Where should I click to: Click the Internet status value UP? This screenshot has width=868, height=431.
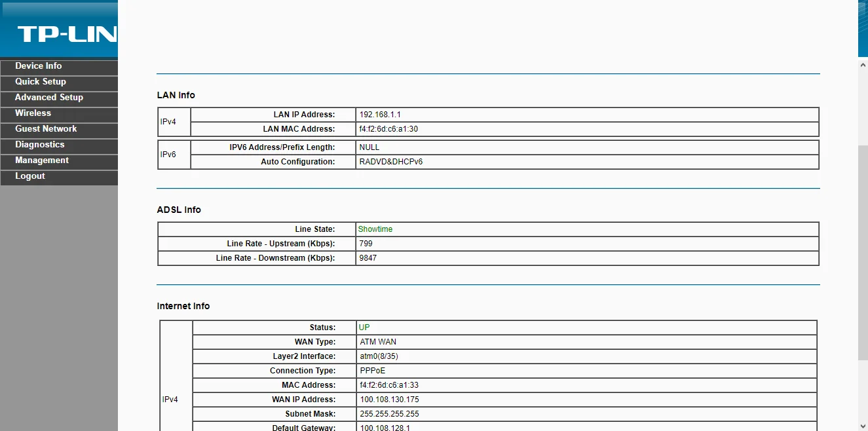click(364, 328)
